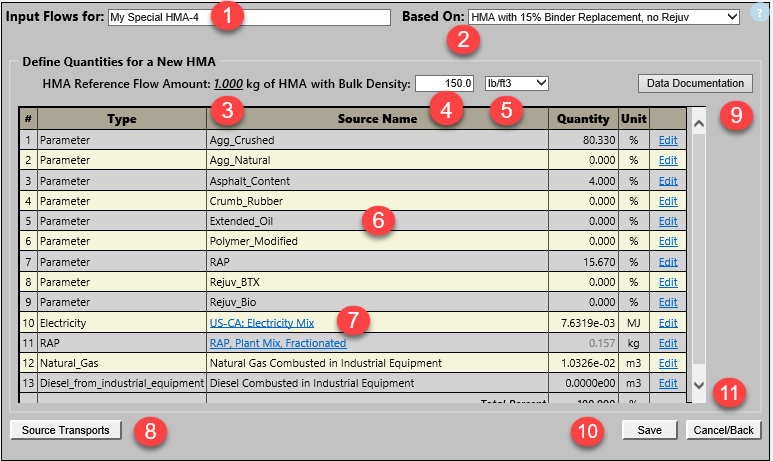Open the lb/ft3 density unit dropdown
The image size is (773, 461).
click(515, 82)
